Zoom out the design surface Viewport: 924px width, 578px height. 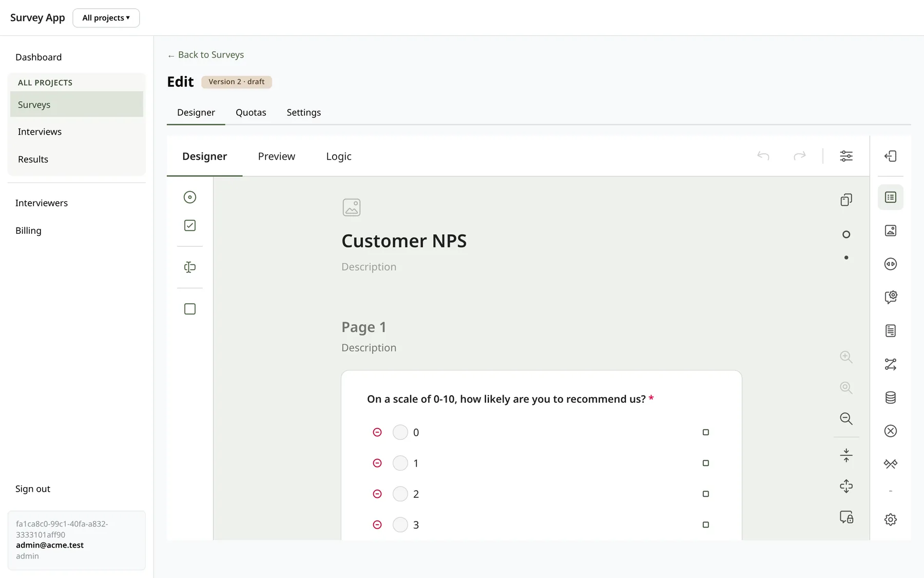coord(846,419)
